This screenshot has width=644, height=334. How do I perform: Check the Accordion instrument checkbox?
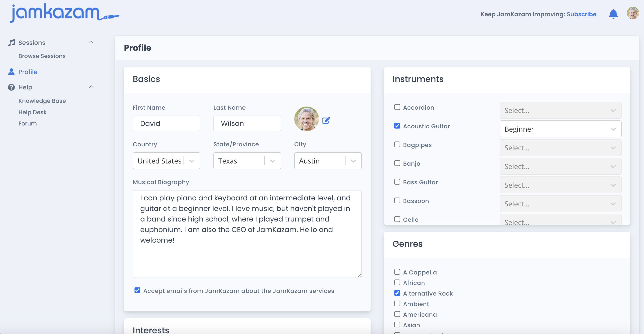point(397,107)
